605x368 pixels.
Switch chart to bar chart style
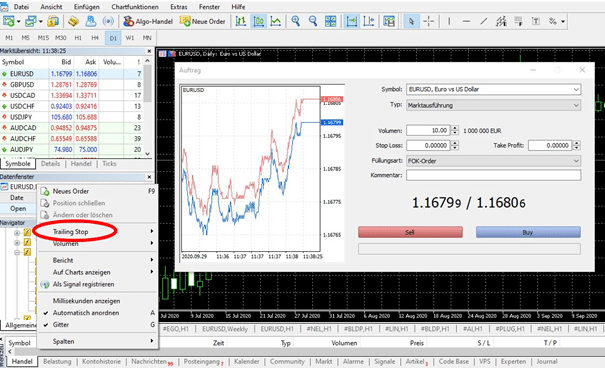241,21
